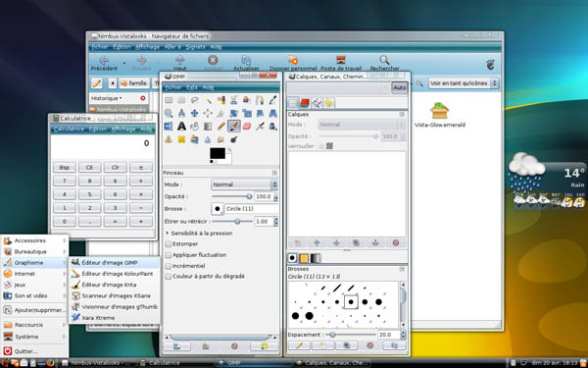
Task: Enable the Estomper checkbox
Action: coord(169,244)
